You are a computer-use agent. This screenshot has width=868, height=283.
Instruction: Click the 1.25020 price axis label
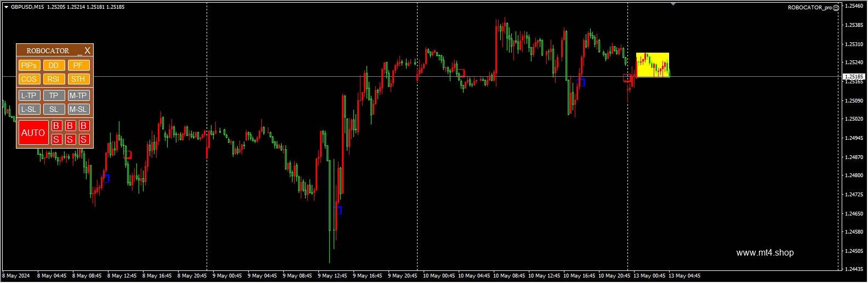(854, 119)
